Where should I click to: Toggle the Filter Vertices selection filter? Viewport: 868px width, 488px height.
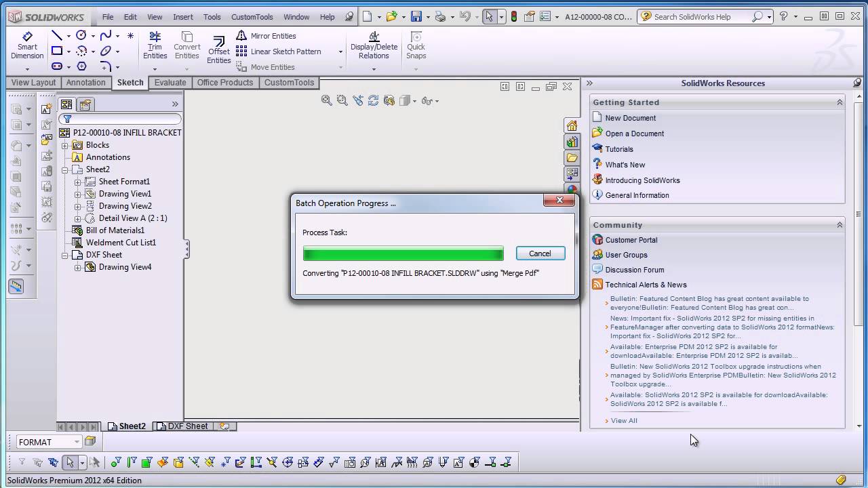[x=116, y=463]
